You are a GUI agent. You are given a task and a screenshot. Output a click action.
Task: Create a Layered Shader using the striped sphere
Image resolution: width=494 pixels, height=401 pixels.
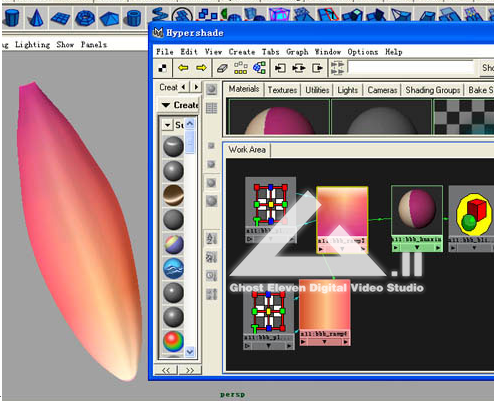(173, 244)
